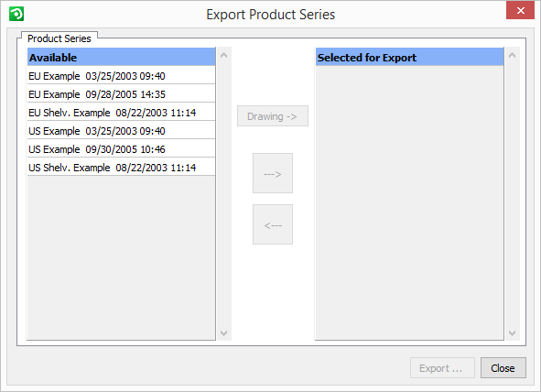541x392 pixels.
Task: Click the right arrow move button
Action: [273, 173]
